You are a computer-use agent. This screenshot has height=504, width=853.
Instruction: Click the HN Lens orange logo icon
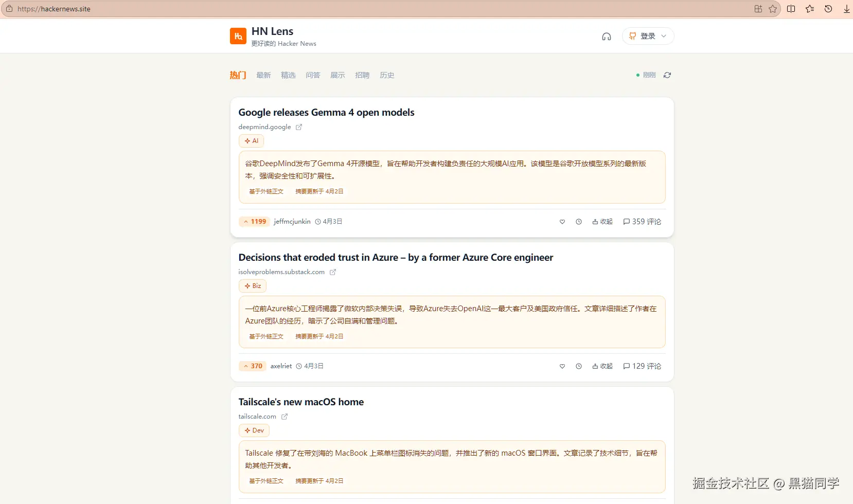(238, 36)
